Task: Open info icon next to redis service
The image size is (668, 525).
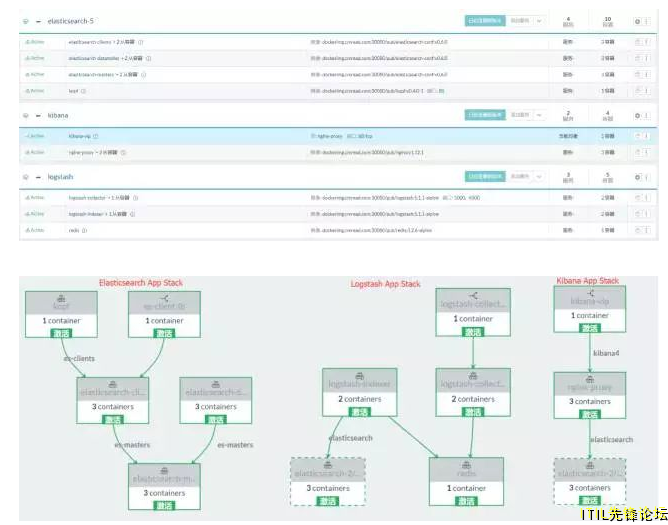Action: pyautogui.click(x=84, y=230)
